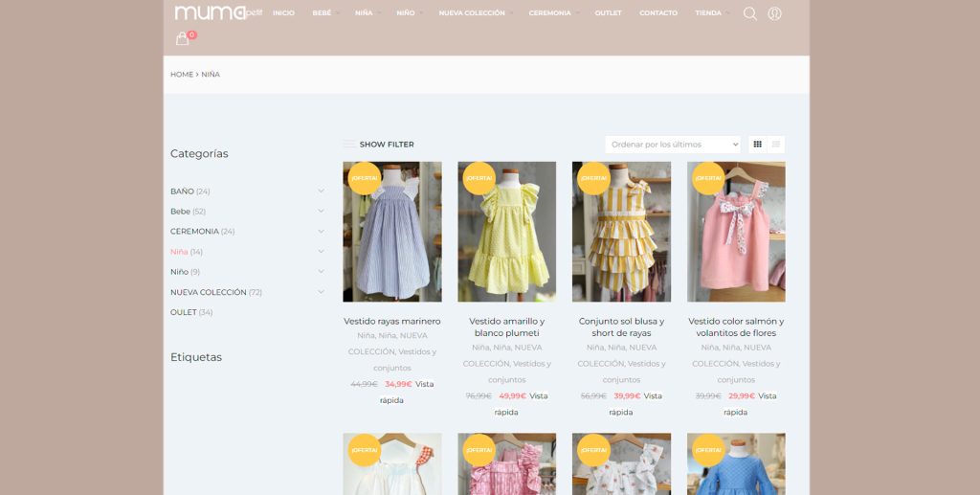Open the NIÑA menu in navigation
The image size is (980, 495).
pos(364,13)
